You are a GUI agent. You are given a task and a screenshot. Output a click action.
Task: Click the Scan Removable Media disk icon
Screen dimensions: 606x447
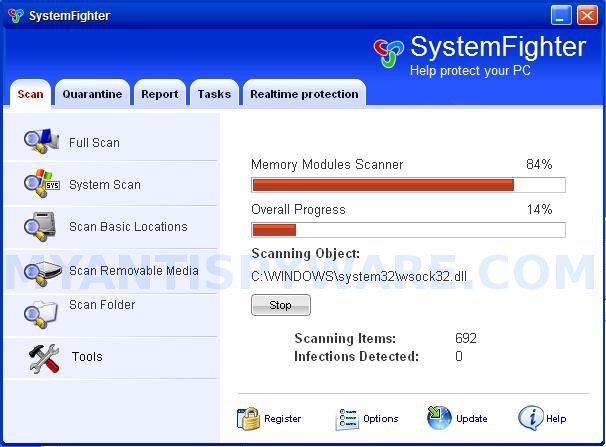coord(42,274)
